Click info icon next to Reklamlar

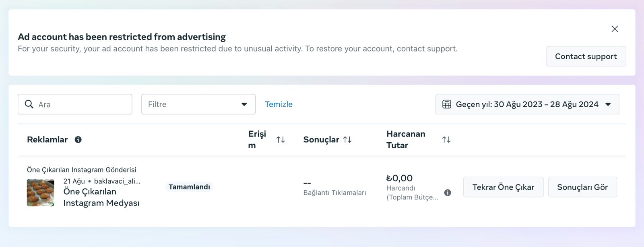[x=78, y=139]
